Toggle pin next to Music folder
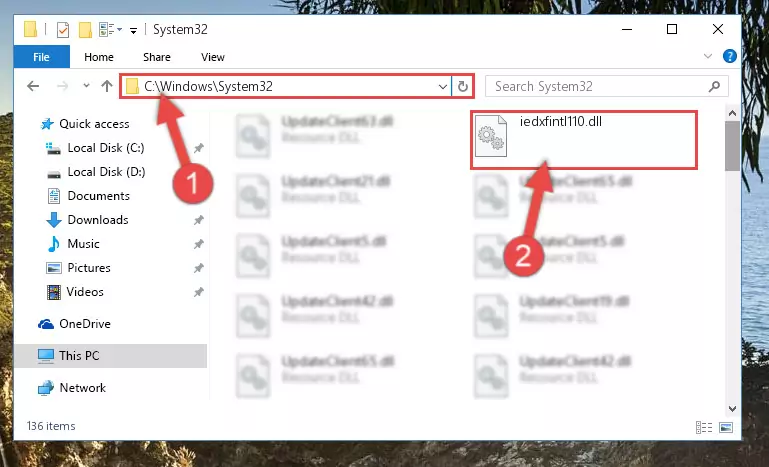 pos(199,244)
